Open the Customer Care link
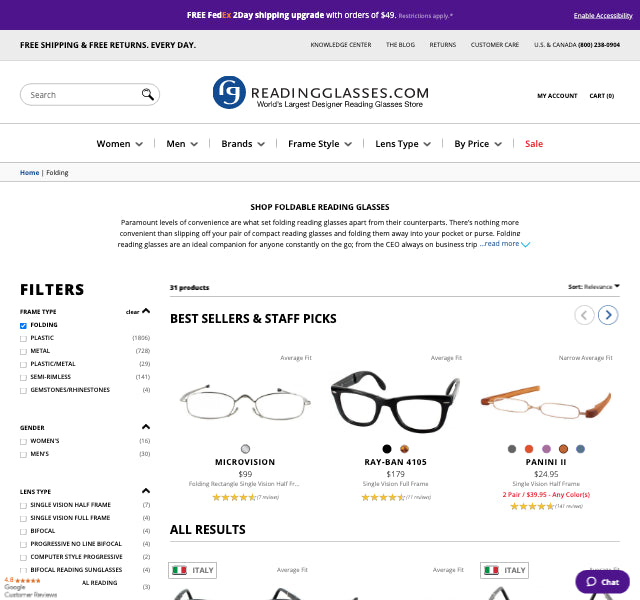Image resolution: width=640 pixels, height=600 pixels. [495, 44]
